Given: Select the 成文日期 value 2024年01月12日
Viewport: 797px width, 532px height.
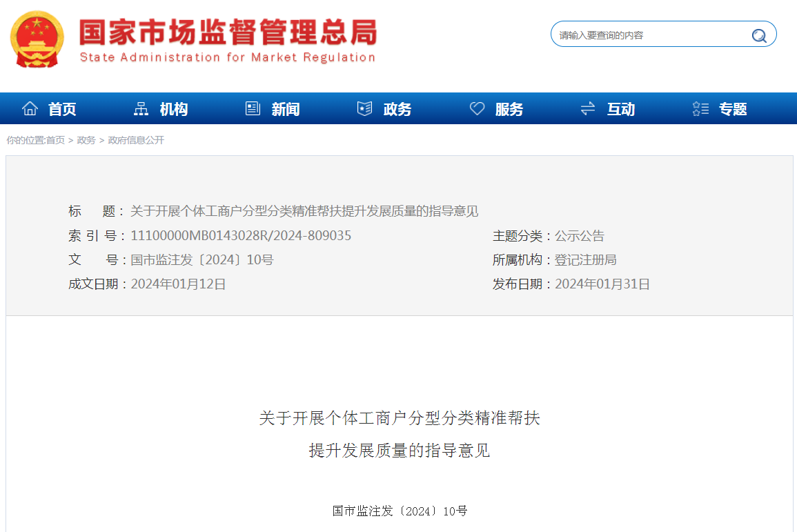Looking at the screenshot, I should pyautogui.click(x=178, y=284).
